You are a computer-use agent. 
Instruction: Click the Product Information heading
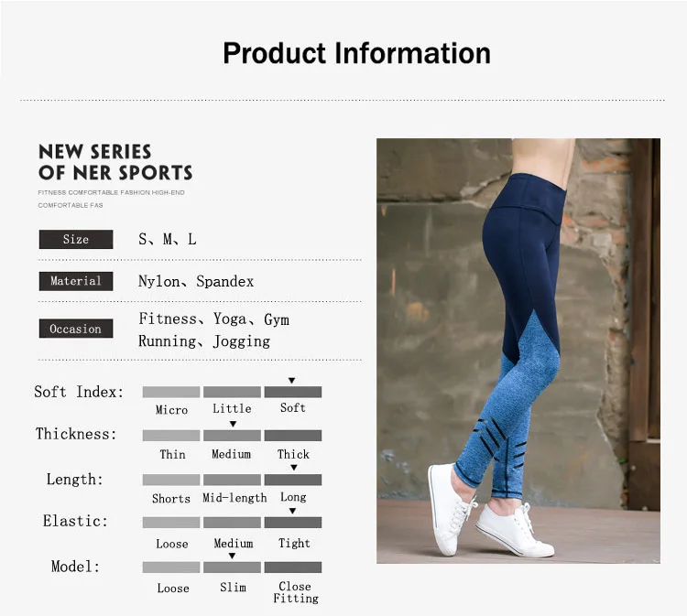tap(356, 53)
